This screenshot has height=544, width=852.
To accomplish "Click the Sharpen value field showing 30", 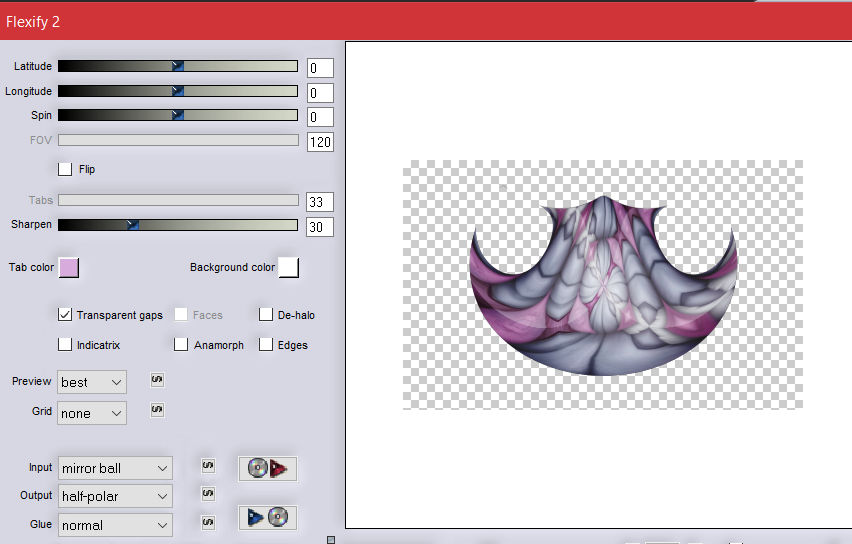I will tap(320, 227).
